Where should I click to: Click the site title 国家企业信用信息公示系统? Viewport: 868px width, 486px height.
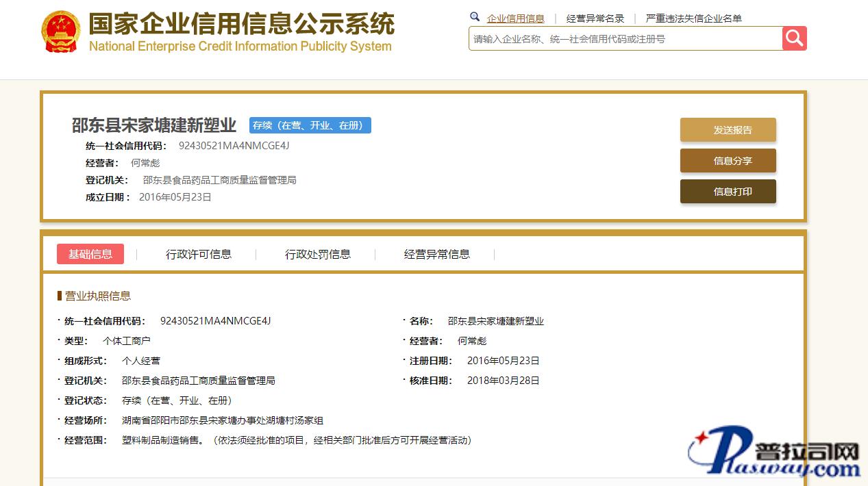tap(241, 25)
